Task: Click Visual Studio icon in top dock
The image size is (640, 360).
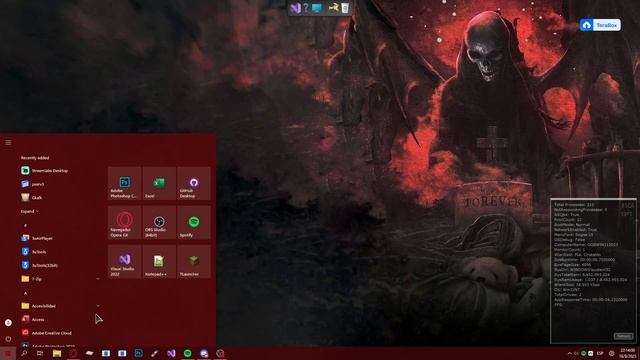Action: pos(295,8)
